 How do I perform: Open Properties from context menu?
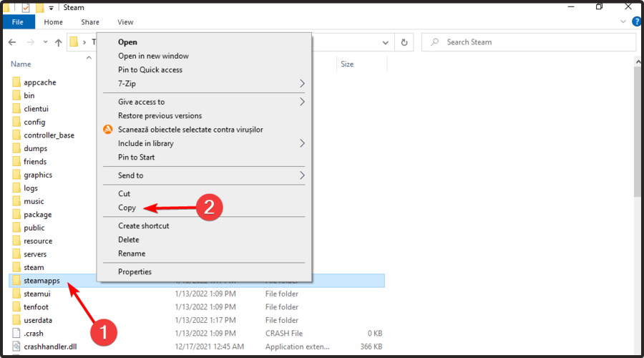click(204, 271)
